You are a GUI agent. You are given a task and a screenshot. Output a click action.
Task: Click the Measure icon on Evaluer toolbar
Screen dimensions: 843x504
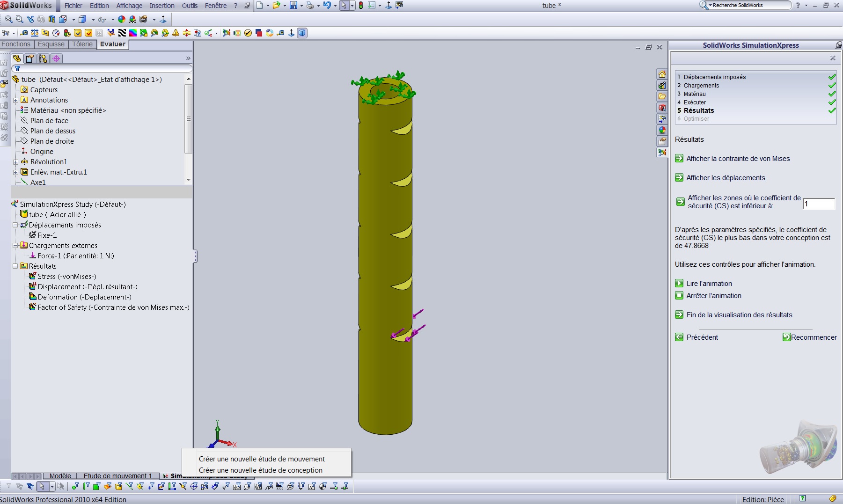click(x=24, y=33)
